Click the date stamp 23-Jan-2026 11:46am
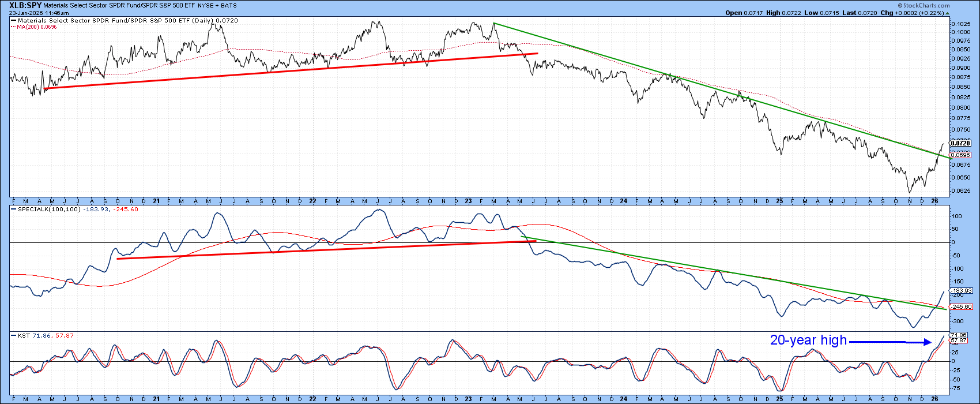 [x=40, y=13]
